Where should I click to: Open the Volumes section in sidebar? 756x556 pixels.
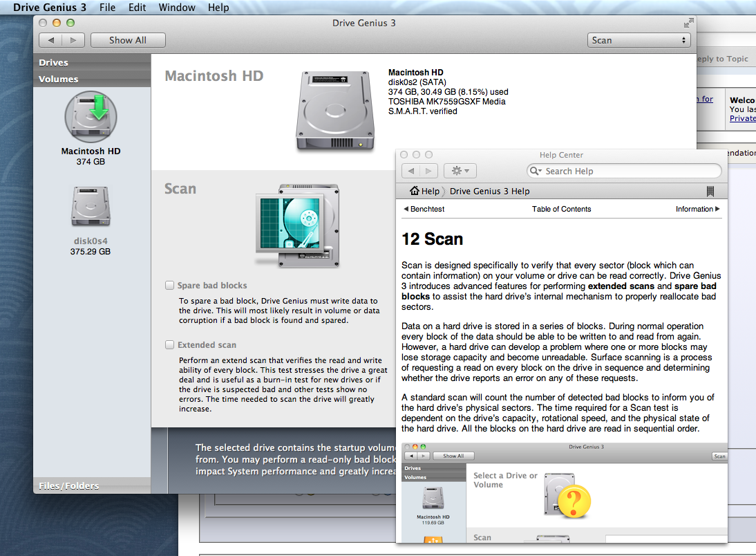92,79
